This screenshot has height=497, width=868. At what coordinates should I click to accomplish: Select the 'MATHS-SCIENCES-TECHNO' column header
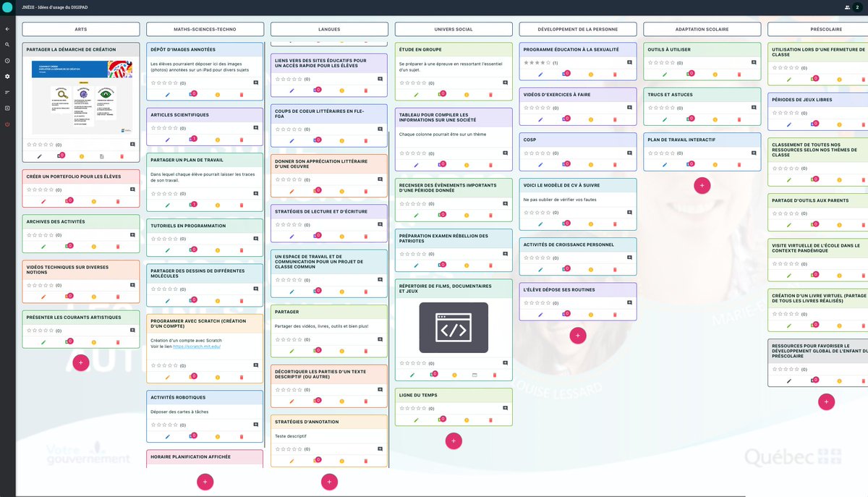pos(205,29)
